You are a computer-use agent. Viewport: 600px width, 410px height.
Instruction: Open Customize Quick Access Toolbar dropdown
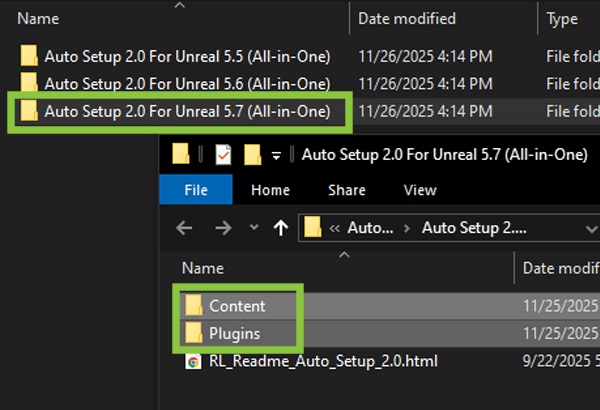276,155
